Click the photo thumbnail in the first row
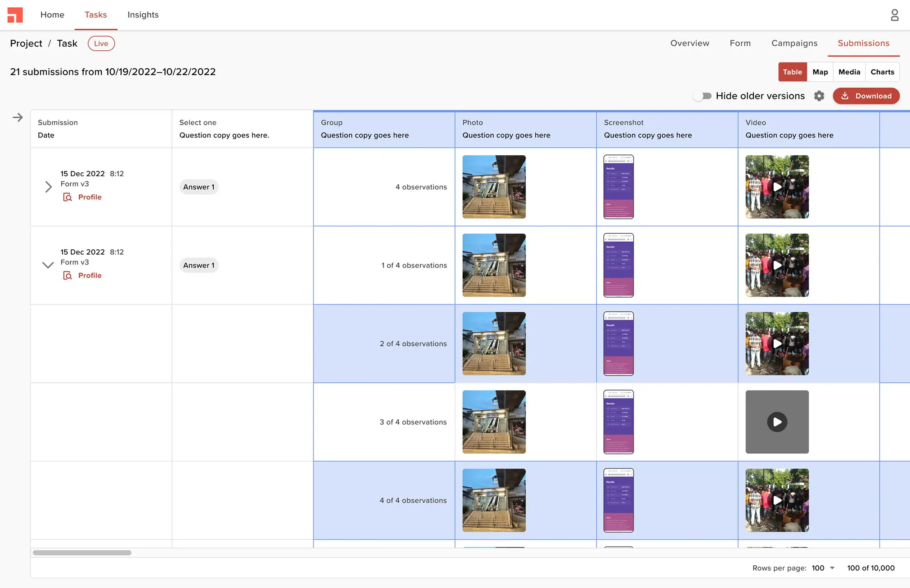 494,187
